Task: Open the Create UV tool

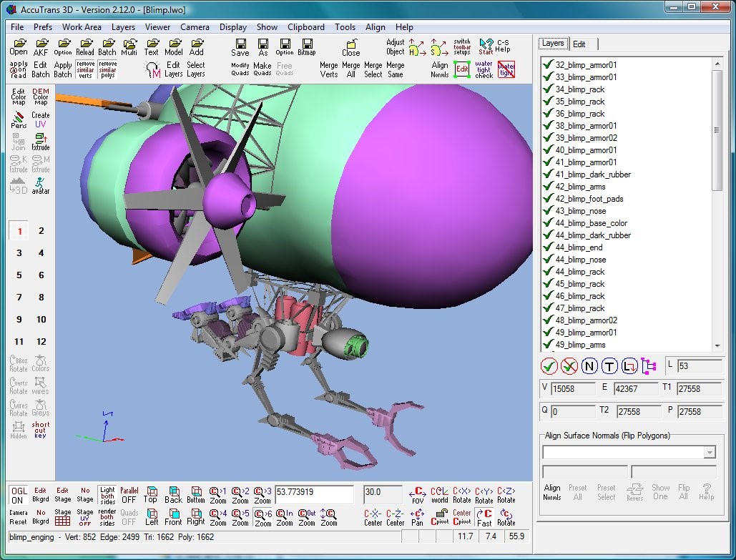Action: (41, 119)
